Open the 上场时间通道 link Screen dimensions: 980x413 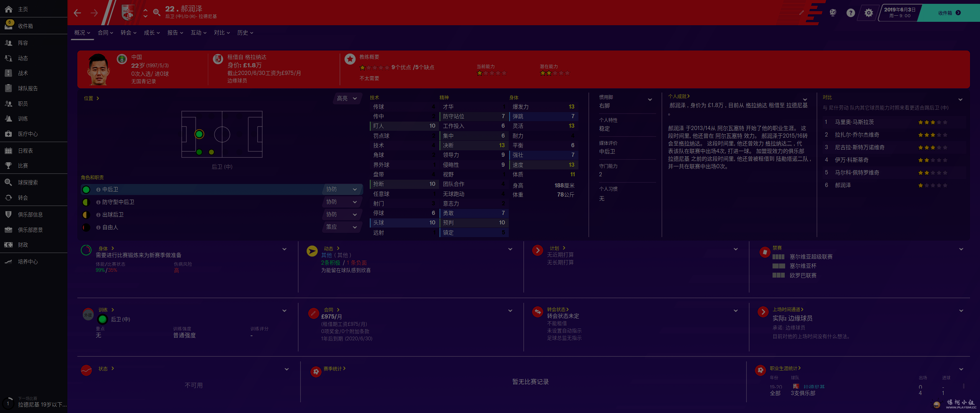coord(788,309)
